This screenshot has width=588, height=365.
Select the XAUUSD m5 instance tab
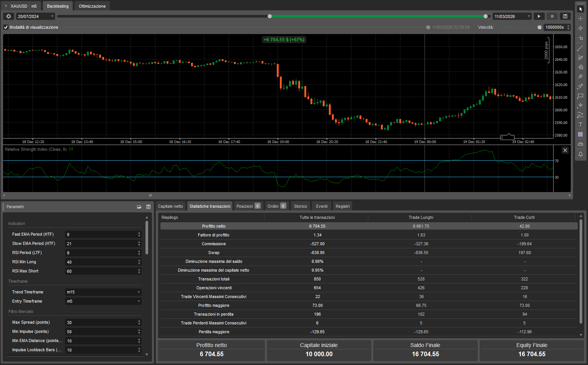tap(21, 6)
